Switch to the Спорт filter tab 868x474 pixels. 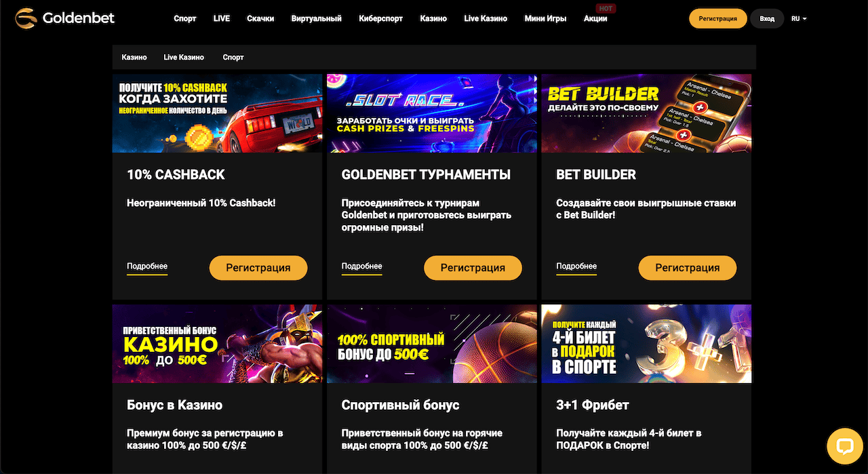pyautogui.click(x=233, y=58)
